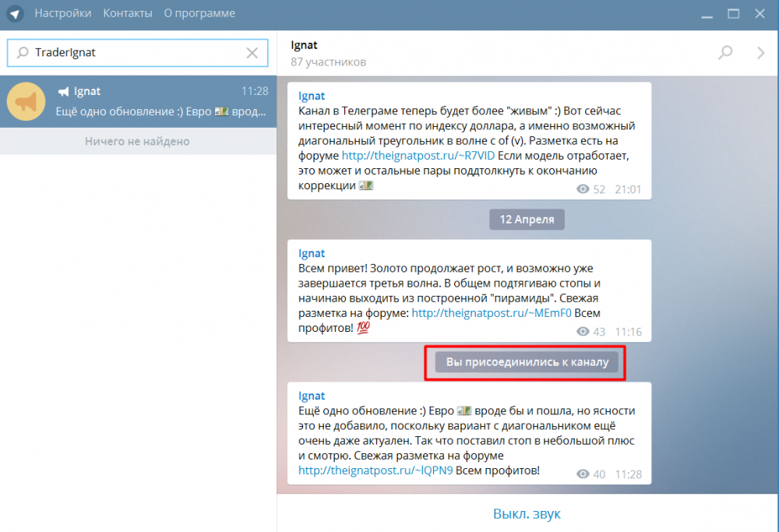Open the Контакты menu
The width and height of the screenshot is (779, 532).
(128, 13)
